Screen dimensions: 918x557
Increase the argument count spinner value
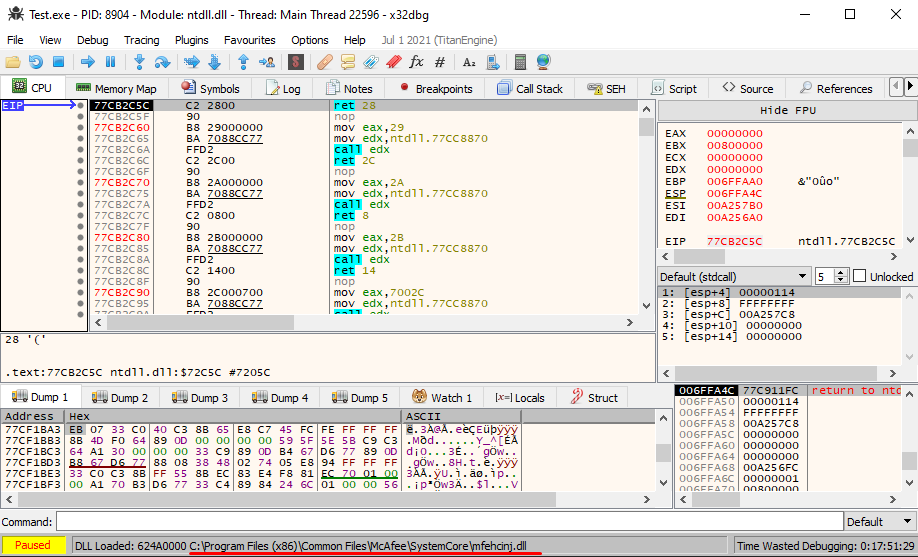coord(841,272)
